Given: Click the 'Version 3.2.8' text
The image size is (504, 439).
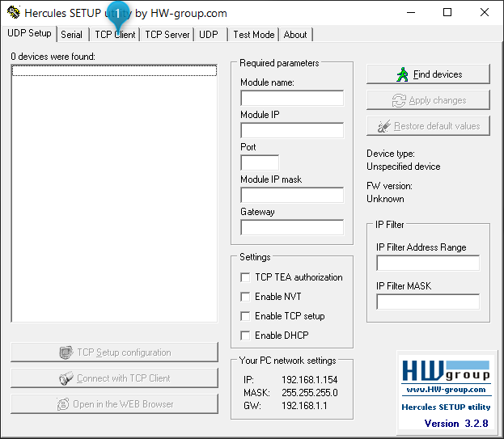Looking at the screenshot, I should (x=456, y=424).
